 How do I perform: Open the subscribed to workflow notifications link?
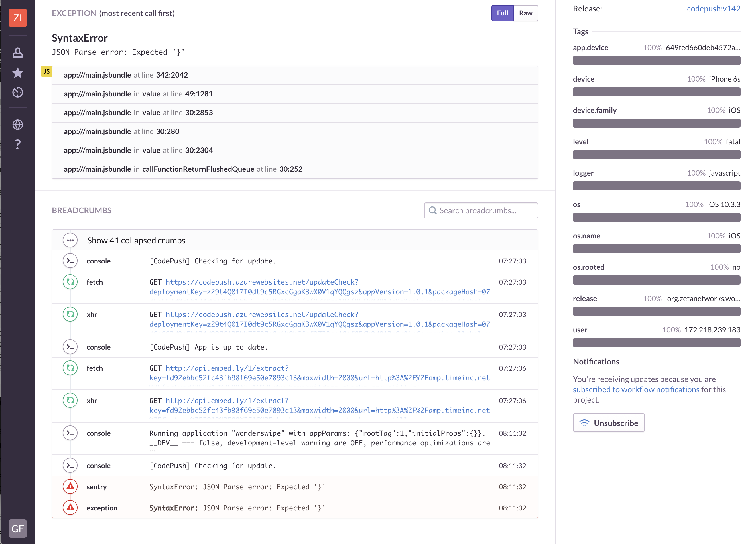tap(636, 389)
